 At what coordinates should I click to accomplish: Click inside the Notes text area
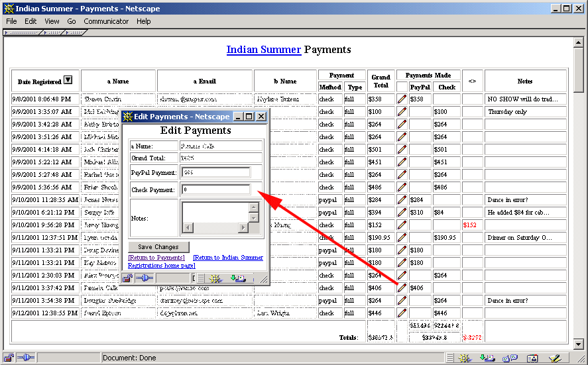coord(215,212)
